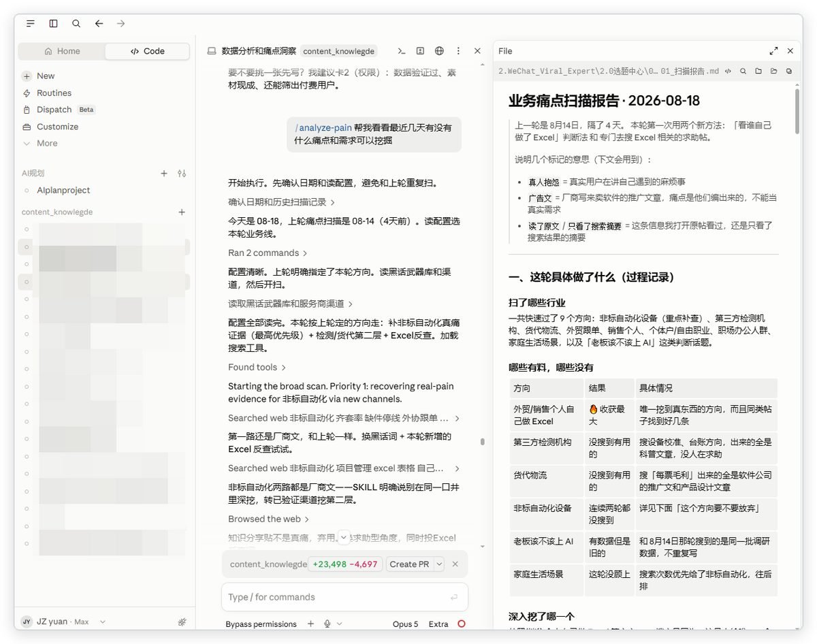Open the hamburger menu icon in the title bar
Viewport: 817px width, 644px height.
pyautogui.click(x=31, y=23)
